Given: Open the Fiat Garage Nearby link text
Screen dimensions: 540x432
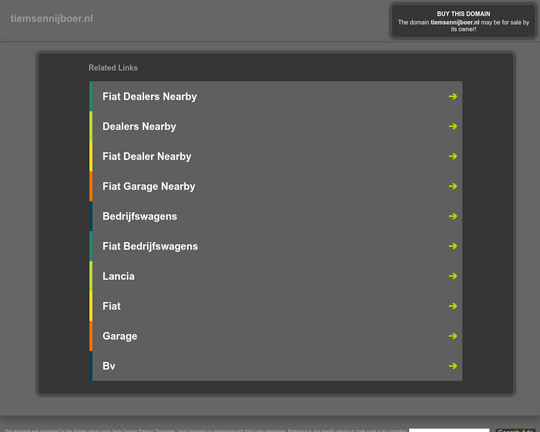Looking at the screenshot, I should [x=149, y=186].
